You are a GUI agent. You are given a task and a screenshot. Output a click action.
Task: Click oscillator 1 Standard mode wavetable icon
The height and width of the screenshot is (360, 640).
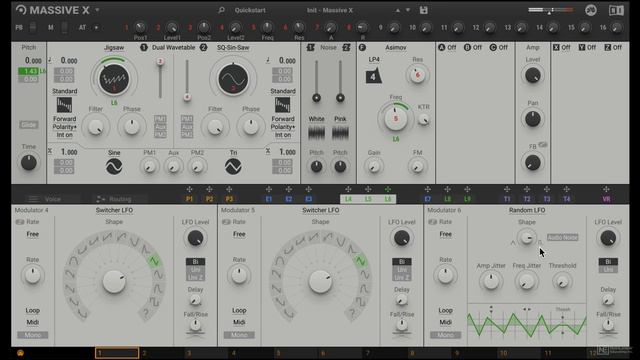64,105
